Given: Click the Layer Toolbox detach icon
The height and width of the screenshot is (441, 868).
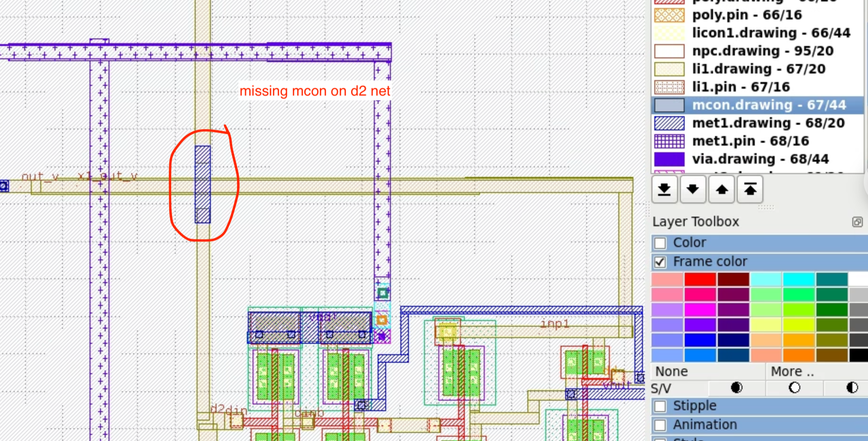Looking at the screenshot, I should [x=858, y=221].
